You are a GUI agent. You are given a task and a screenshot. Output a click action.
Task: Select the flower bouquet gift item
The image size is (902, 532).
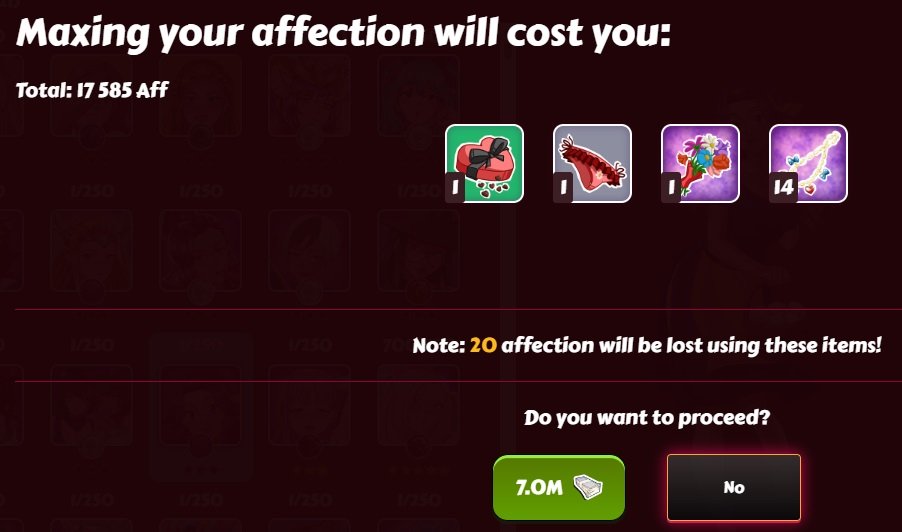(x=700, y=163)
